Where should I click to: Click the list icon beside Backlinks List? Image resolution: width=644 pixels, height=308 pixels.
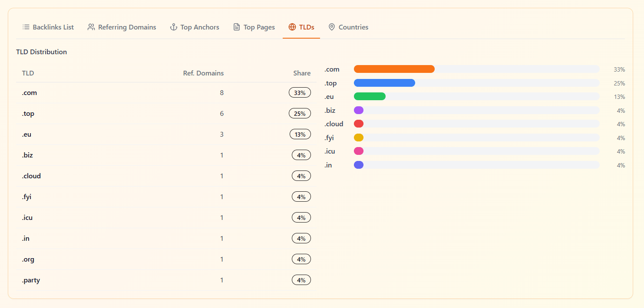[25, 27]
